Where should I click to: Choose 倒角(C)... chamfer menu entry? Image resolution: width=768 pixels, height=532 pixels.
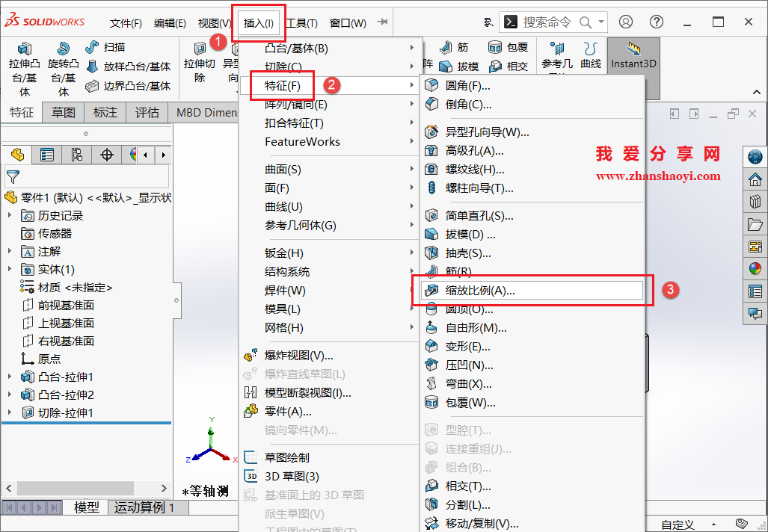click(532, 105)
